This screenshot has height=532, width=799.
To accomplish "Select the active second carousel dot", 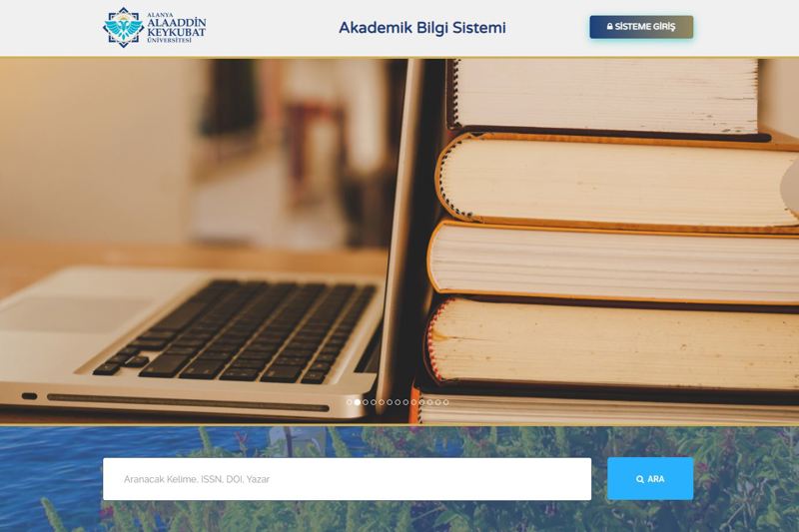I will point(358,402).
